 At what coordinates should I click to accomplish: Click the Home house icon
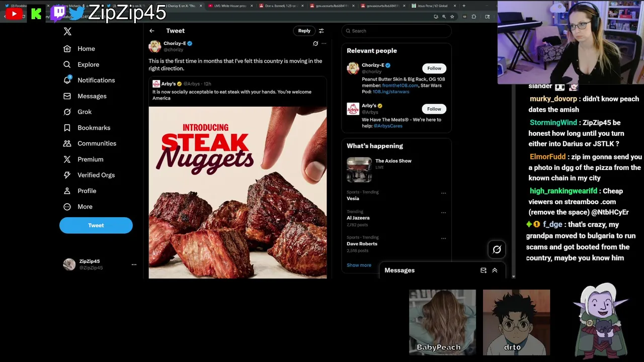click(67, 49)
